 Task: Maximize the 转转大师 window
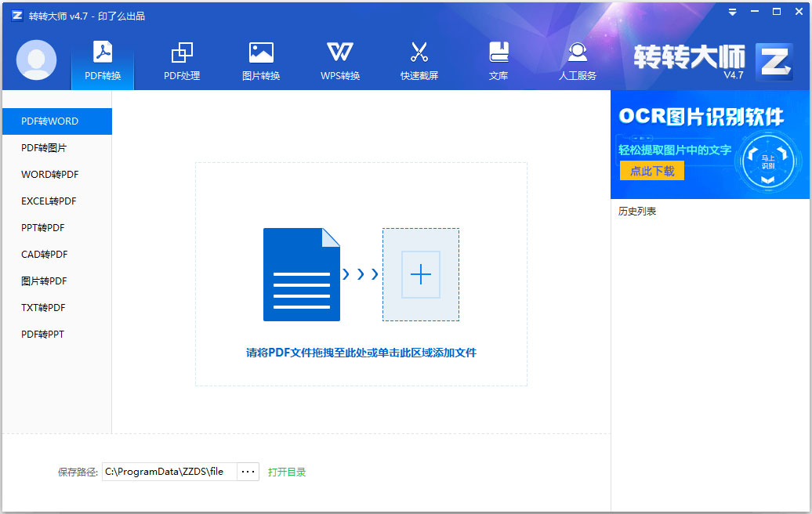[776, 12]
